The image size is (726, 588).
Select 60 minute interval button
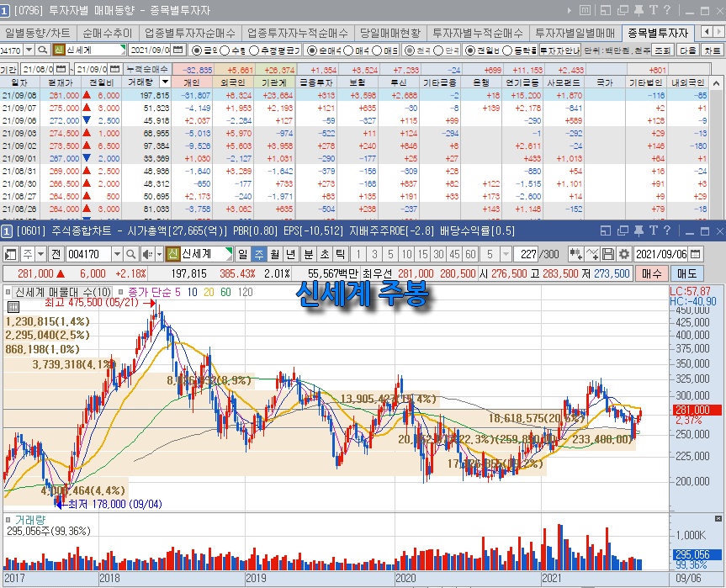470,254
